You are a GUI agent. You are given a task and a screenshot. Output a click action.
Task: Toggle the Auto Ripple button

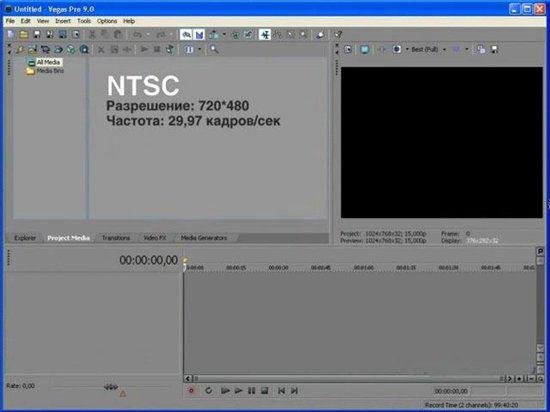tap(214, 34)
